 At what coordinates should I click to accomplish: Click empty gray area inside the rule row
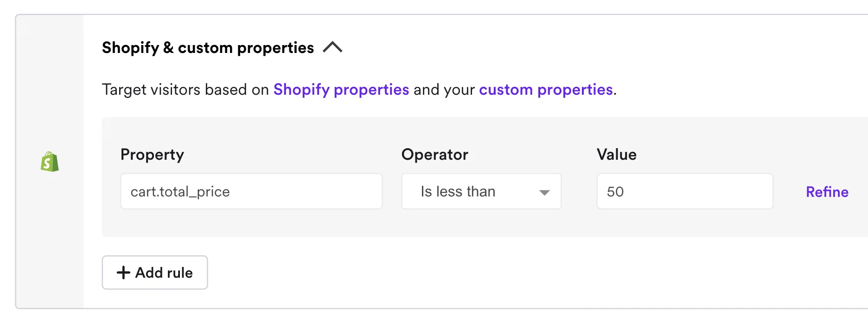point(482,224)
